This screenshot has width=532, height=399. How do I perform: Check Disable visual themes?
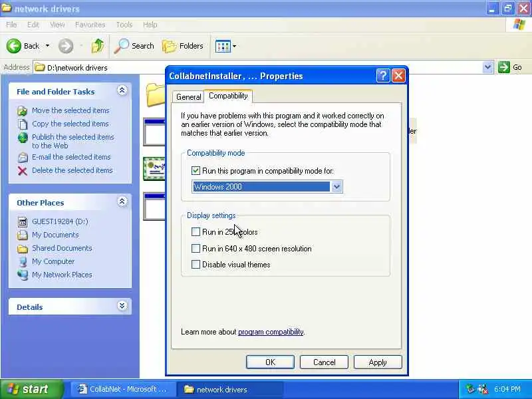click(196, 264)
